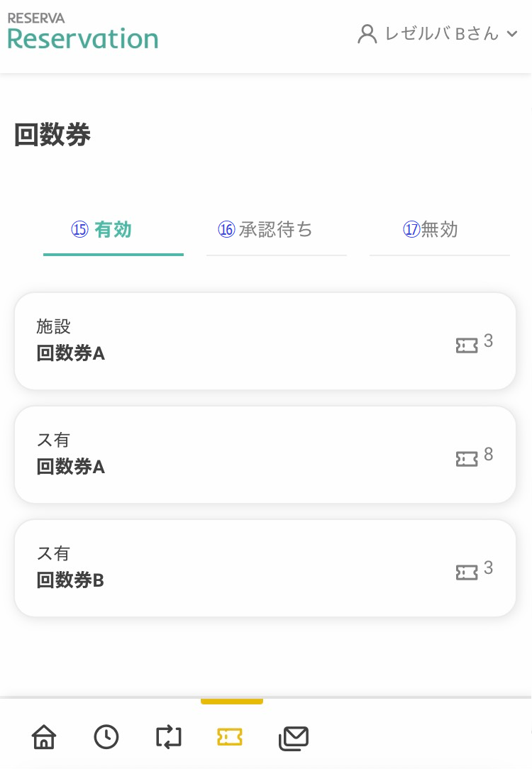Open the envelope messages icon
Screen dimensions: 532x769
tap(293, 738)
